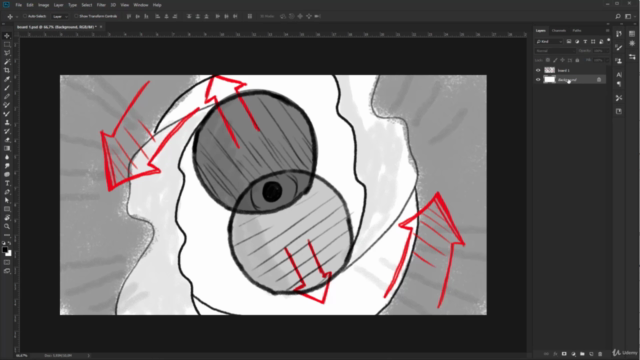The width and height of the screenshot is (640, 360).
Task: Close the board 1.psd document tab
Action: pyautogui.click(x=101, y=27)
